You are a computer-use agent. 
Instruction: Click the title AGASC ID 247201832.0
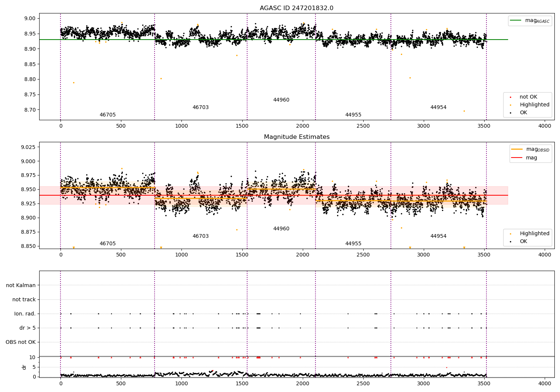coord(296,8)
